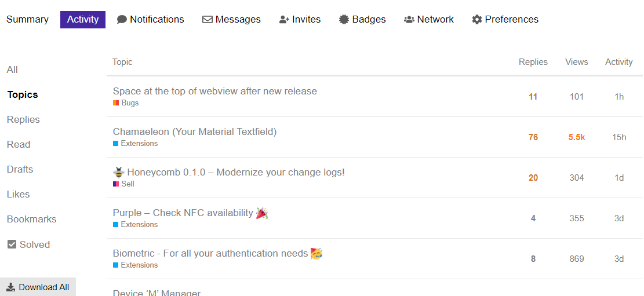Click the Sell category tag under Honeycomb
This screenshot has height=296, width=644.
pos(128,184)
